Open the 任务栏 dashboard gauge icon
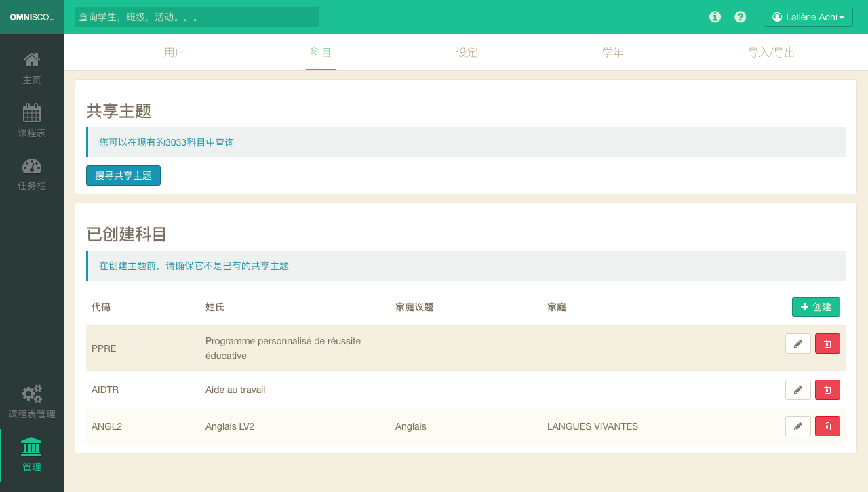The image size is (868, 492). pyautogui.click(x=32, y=166)
